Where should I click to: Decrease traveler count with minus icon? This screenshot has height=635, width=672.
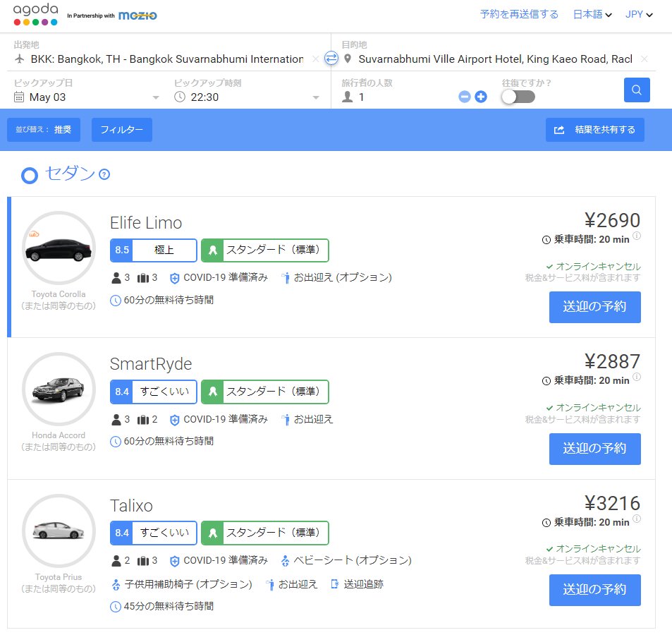tap(465, 97)
